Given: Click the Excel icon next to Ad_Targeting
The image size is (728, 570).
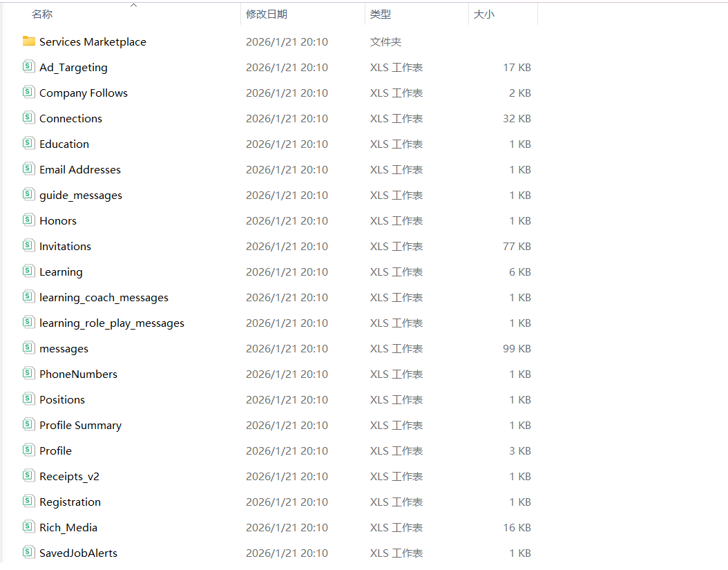Looking at the screenshot, I should pos(28,66).
